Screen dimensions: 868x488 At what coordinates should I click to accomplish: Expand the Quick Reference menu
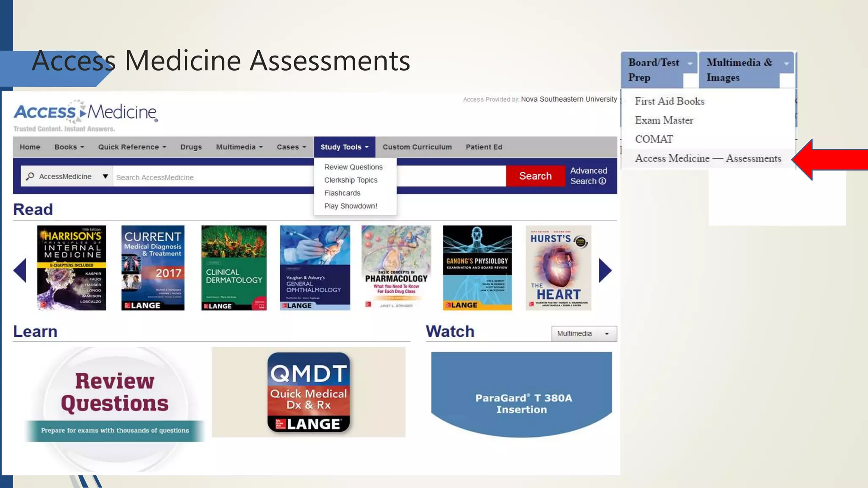tap(132, 147)
